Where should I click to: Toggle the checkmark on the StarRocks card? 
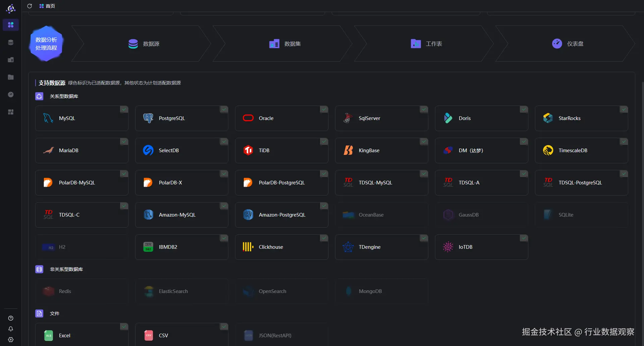click(x=624, y=110)
